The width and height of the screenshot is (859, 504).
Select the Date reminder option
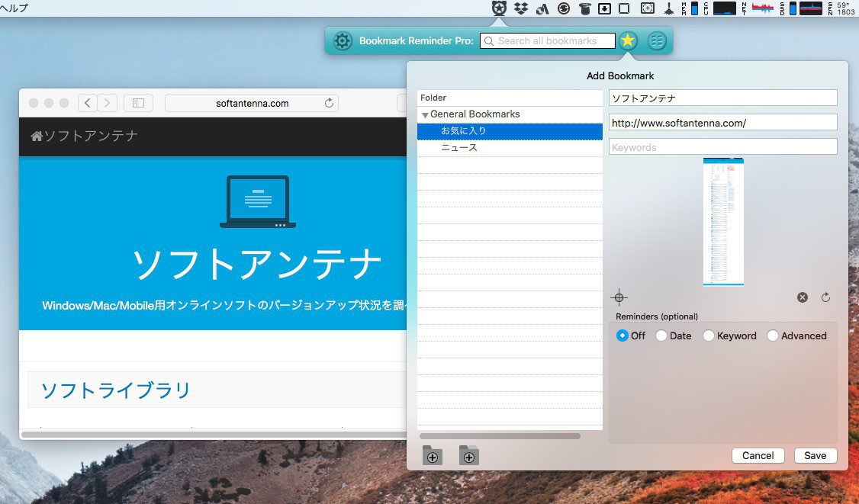click(x=661, y=335)
